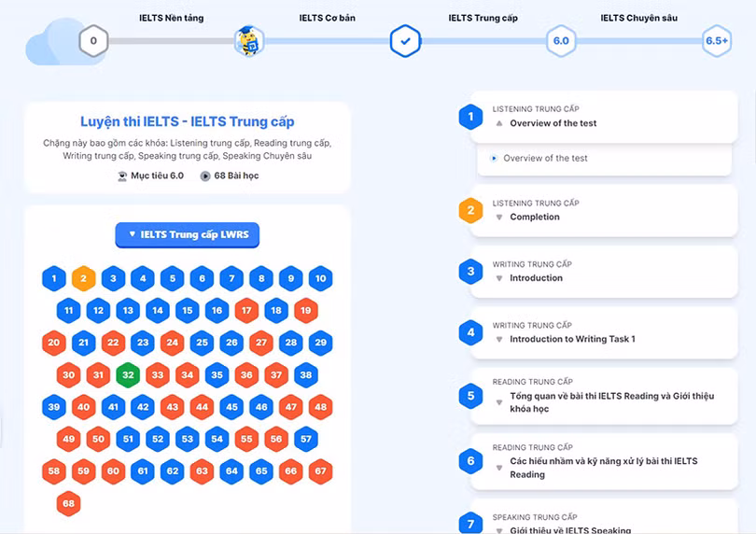Open lesson hexagon 19
Screen dimensions: 756x534
306,310
